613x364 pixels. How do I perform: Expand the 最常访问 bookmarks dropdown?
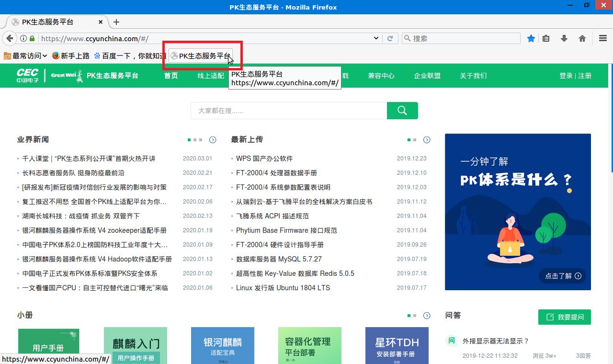25,56
